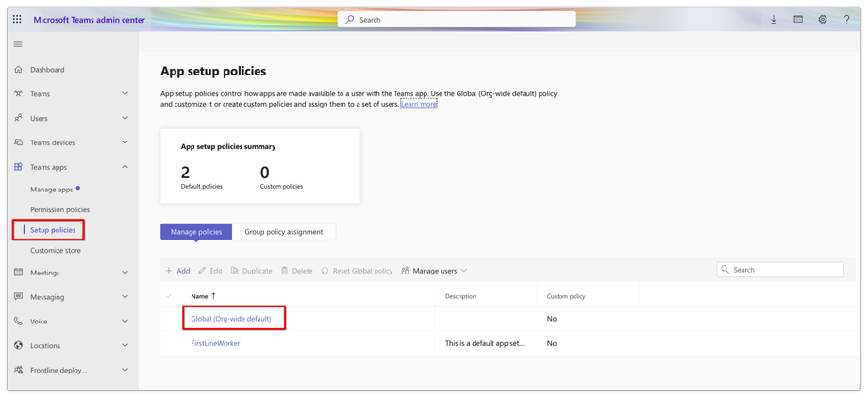Click the Learn more link

pos(419,105)
